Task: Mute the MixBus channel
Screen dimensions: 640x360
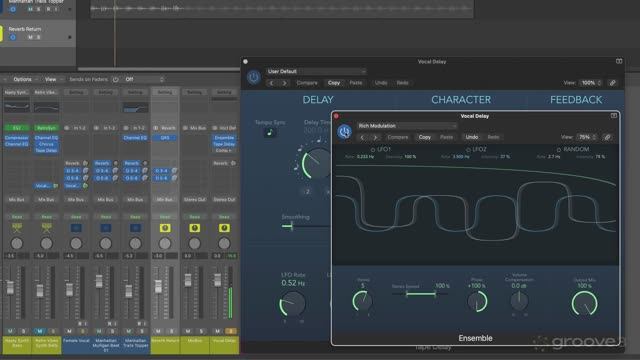Action: 188,331
